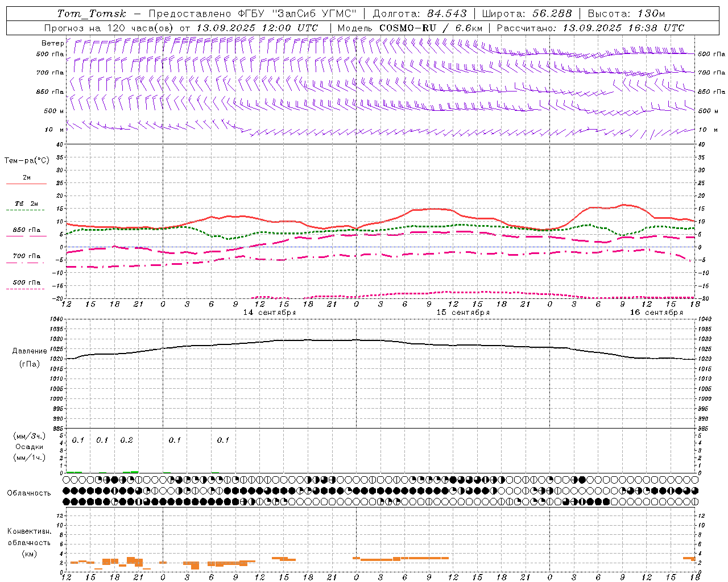Click the "(гПа)" unit label under Давление
The image size is (728, 582).
30,364
